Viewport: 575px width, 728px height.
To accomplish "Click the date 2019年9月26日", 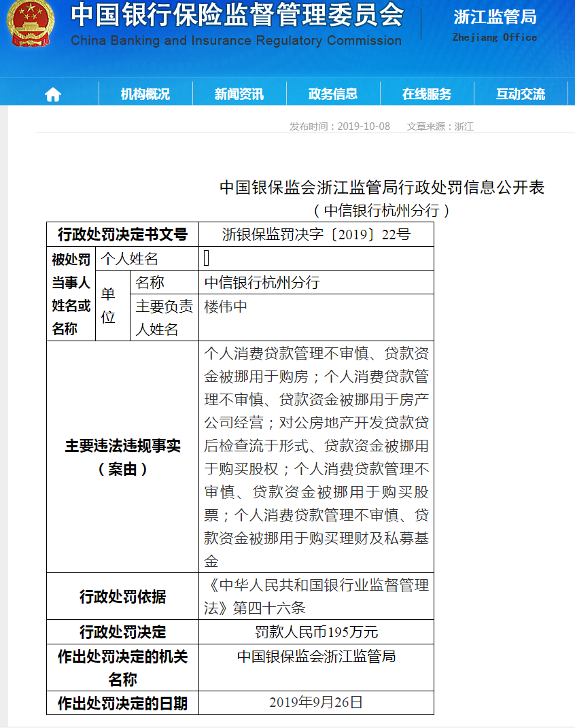I will click(316, 702).
